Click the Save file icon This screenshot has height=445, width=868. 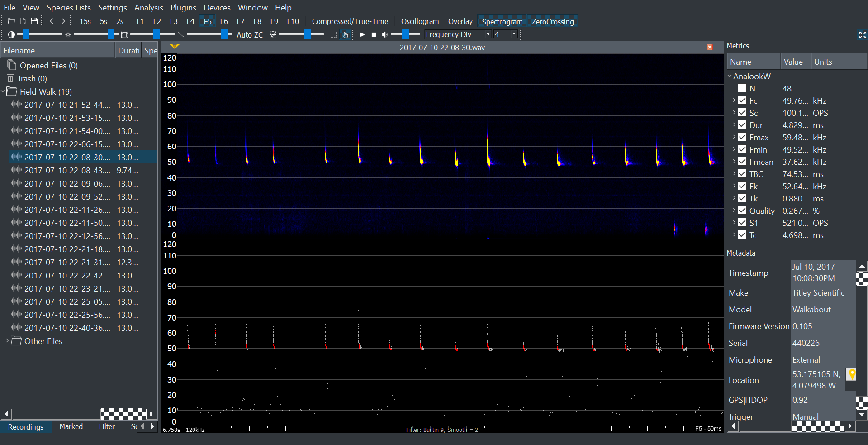pos(34,21)
